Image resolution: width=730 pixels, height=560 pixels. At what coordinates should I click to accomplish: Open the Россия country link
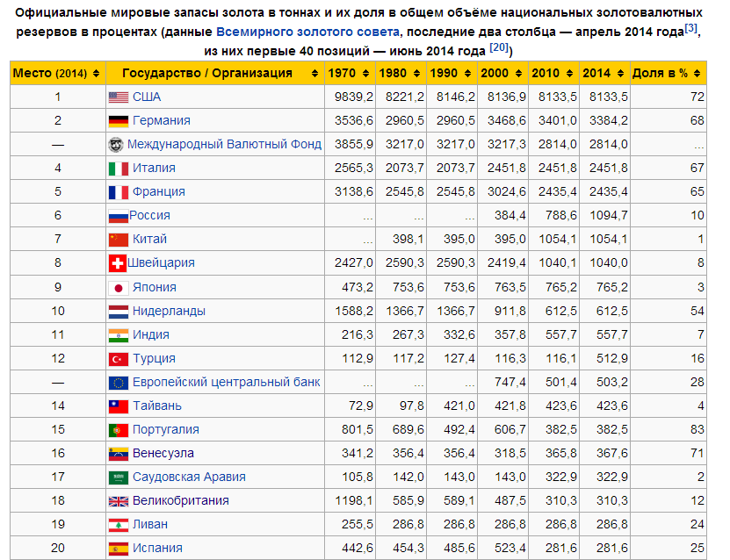point(149,215)
